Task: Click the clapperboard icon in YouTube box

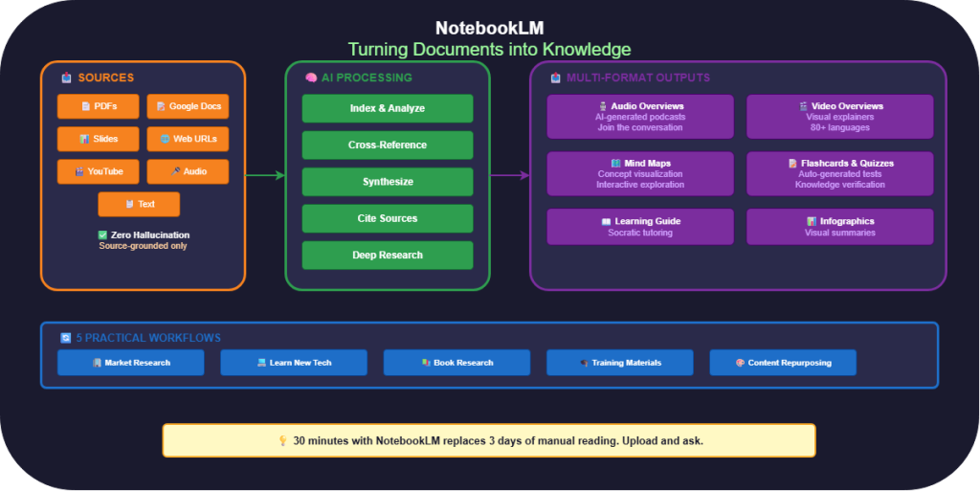Action: [x=79, y=171]
